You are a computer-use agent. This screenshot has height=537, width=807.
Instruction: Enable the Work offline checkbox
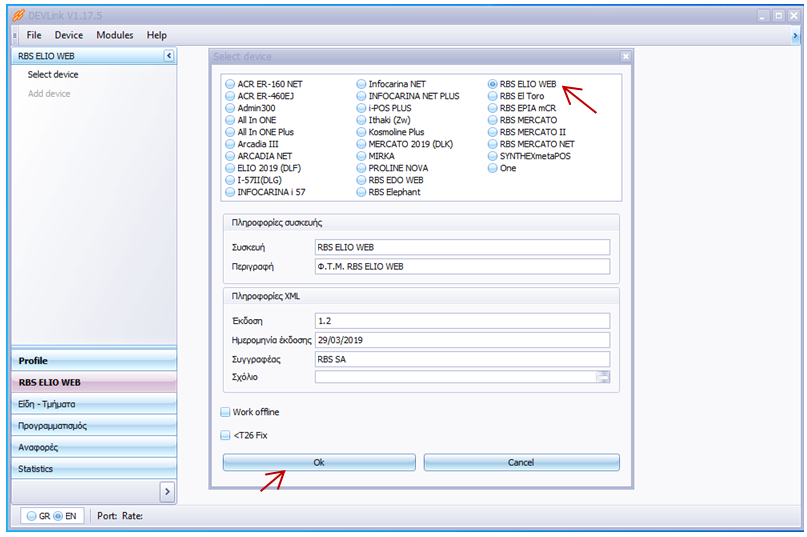click(x=225, y=412)
